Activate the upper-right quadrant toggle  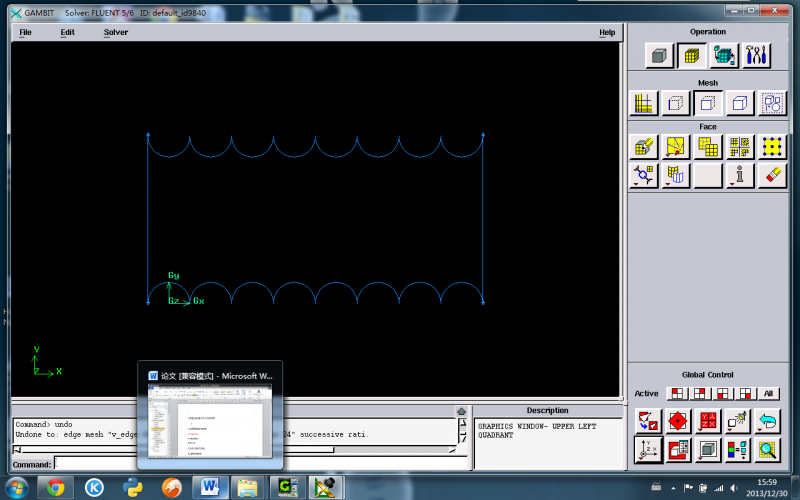point(699,393)
